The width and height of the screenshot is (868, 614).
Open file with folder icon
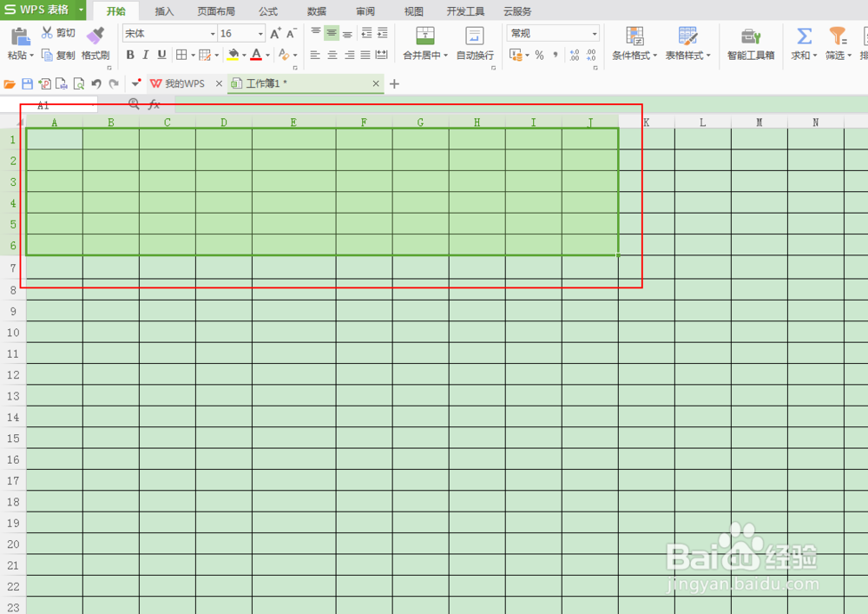[10, 83]
